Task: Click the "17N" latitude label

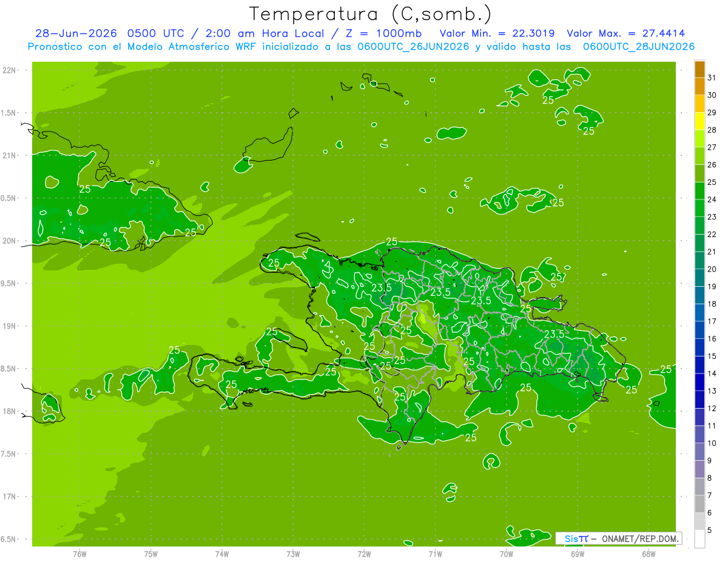Action: tap(9, 497)
